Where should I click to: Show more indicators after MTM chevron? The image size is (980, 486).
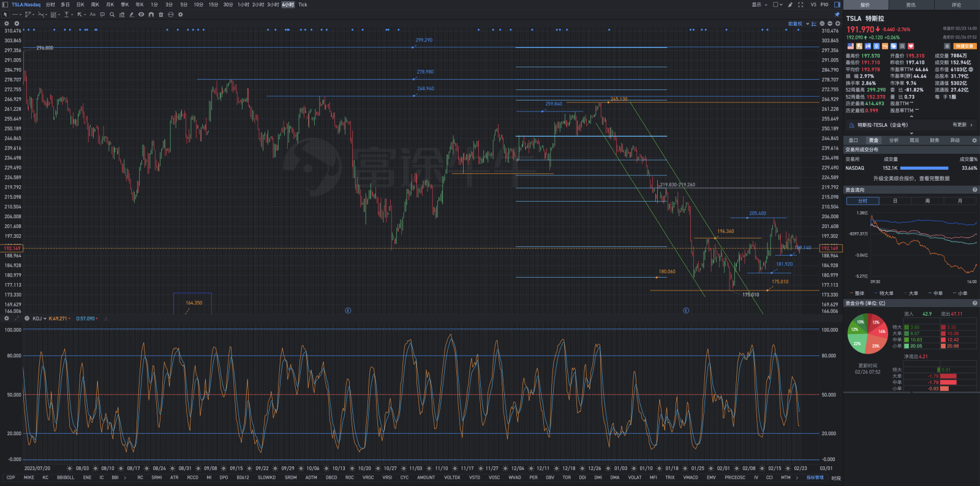(797, 477)
